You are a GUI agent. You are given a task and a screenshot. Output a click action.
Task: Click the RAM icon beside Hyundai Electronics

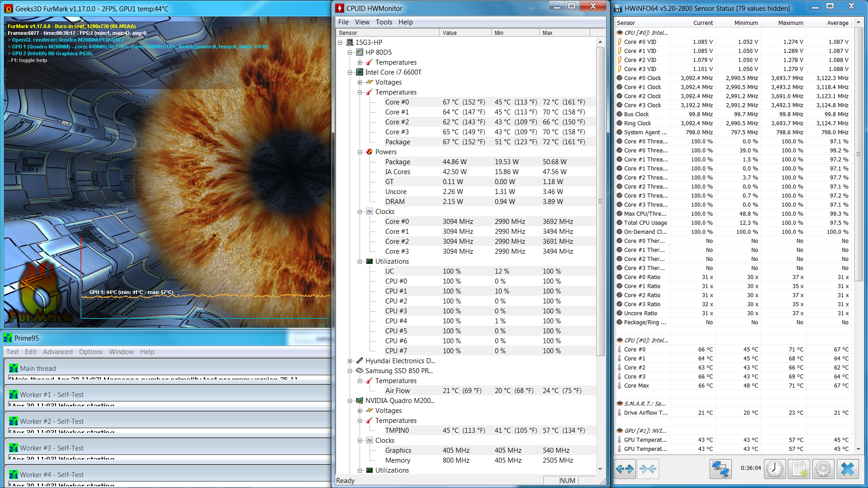[x=360, y=360]
